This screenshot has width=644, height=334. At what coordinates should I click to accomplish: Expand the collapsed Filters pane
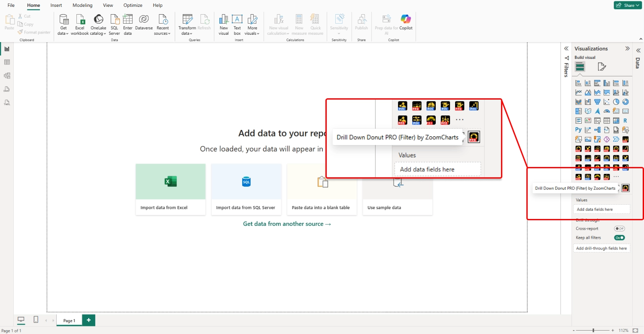click(x=566, y=49)
